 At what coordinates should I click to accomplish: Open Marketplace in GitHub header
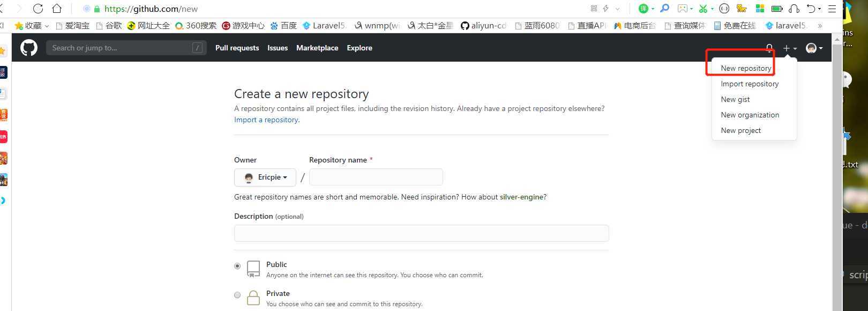pos(317,48)
